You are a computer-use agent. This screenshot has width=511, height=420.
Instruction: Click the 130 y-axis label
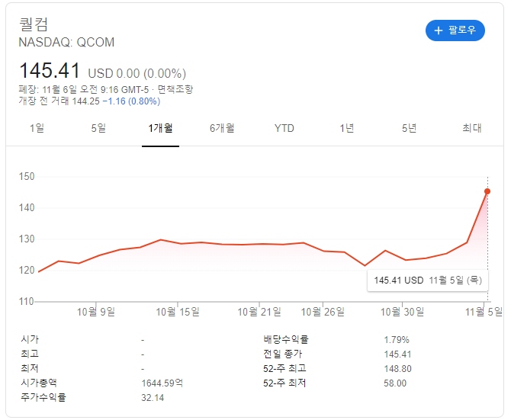27,239
